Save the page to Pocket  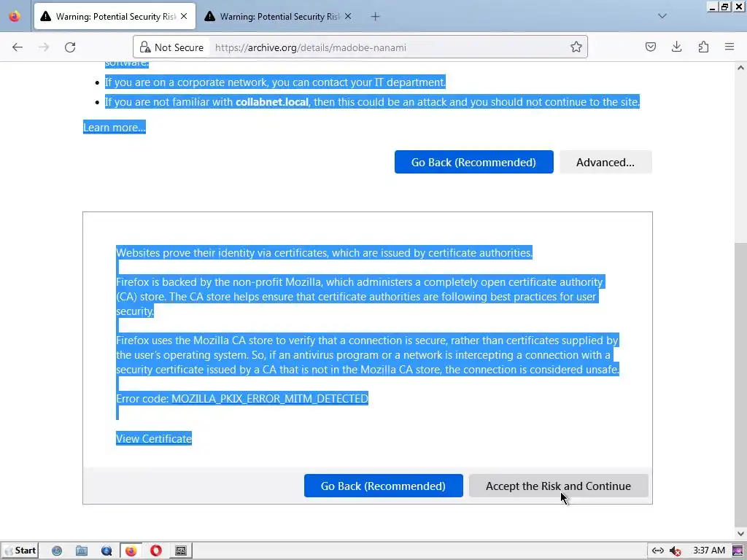coord(650,47)
